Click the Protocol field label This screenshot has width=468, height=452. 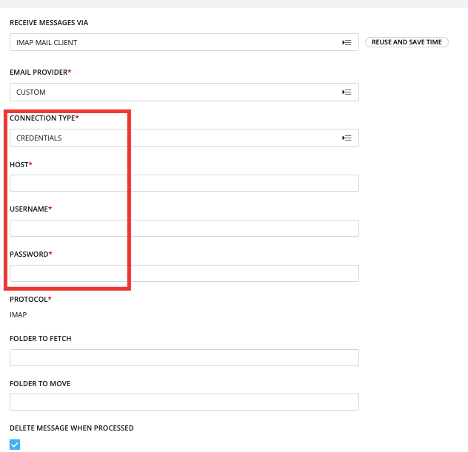[30, 299]
